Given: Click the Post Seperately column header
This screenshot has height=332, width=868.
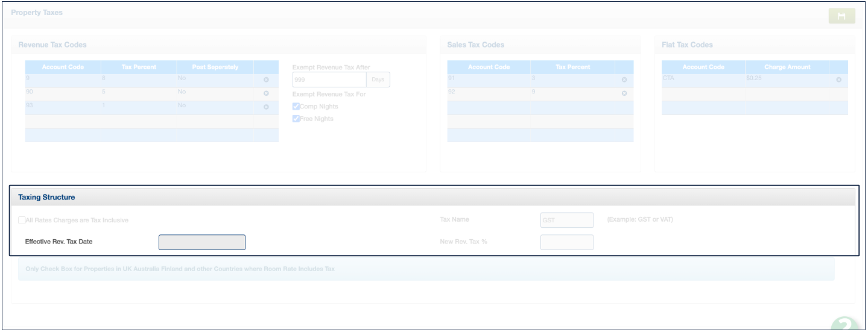Looking at the screenshot, I should coord(215,67).
